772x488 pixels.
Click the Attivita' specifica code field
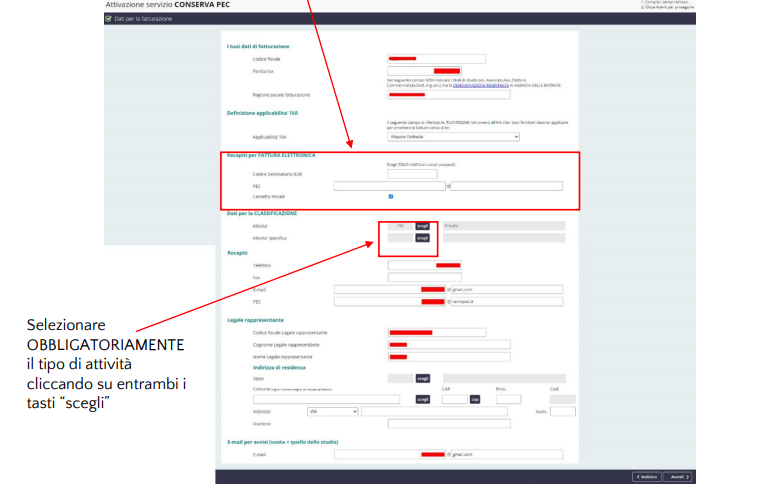pyautogui.click(x=400, y=238)
